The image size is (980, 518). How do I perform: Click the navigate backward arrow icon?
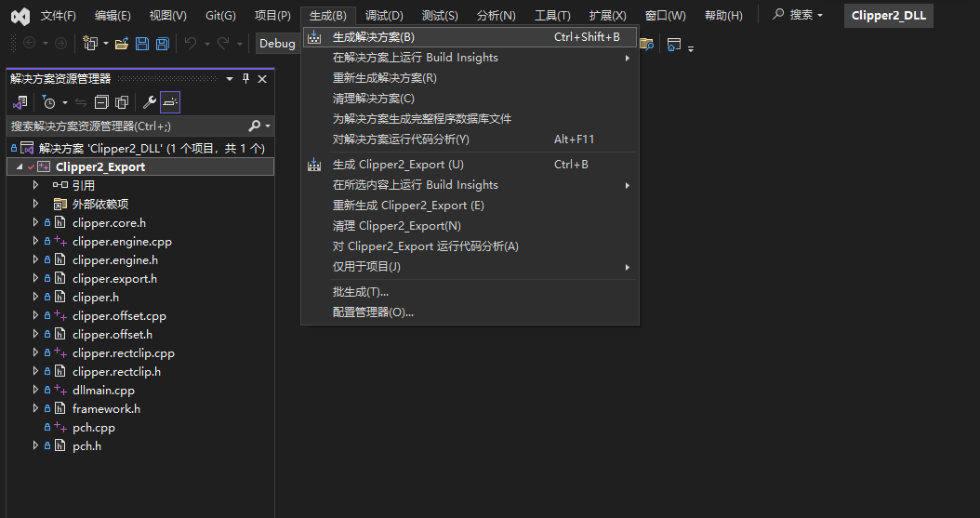click(29, 43)
